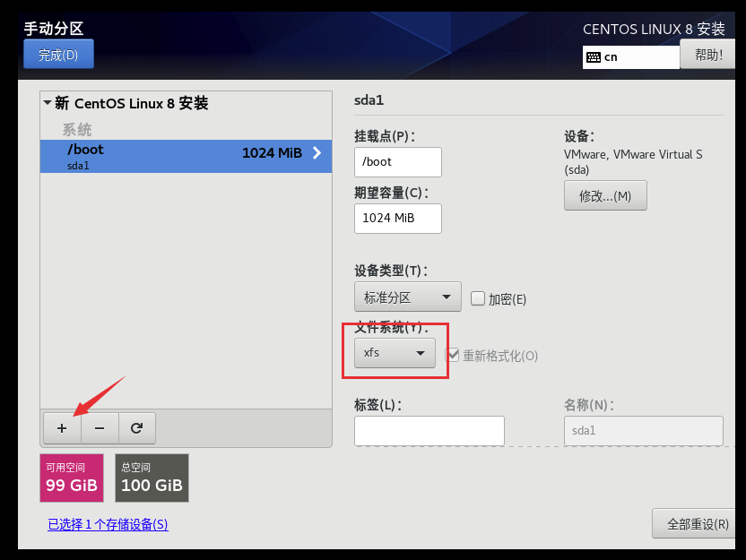Toggle the 重新格式化(O) reformat checkbox
Image resolution: width=746 pixels, height=560 pixels.
(453, 355)
